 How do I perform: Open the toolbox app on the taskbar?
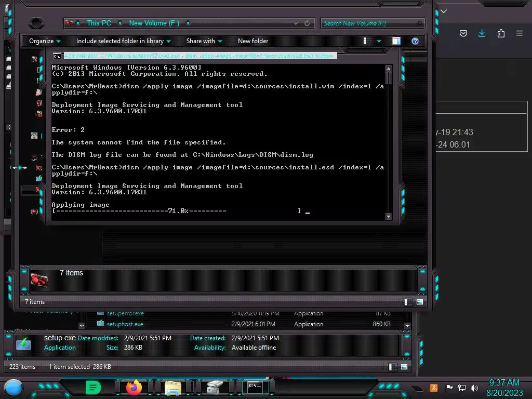coord(215,388)
